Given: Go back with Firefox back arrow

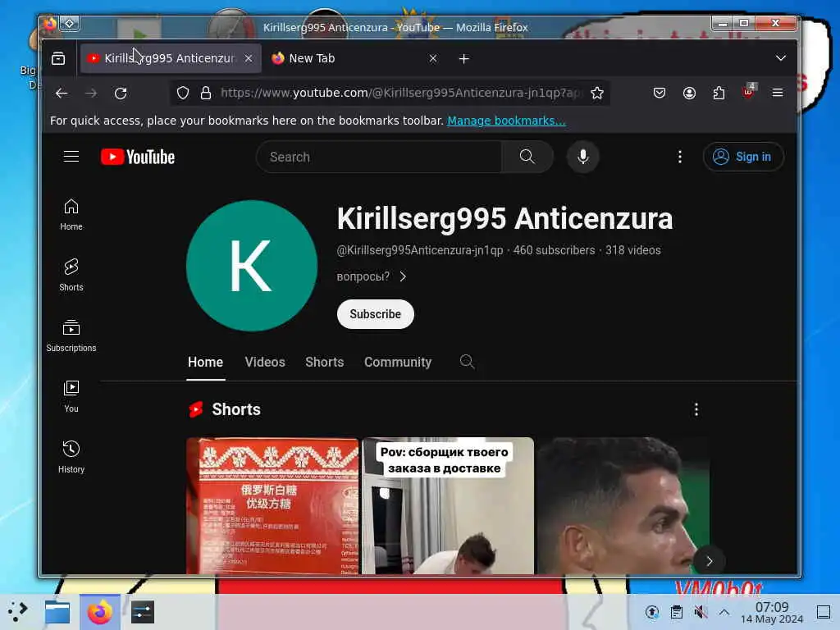Looking at the screenshot, I should [x=62, y=94].
